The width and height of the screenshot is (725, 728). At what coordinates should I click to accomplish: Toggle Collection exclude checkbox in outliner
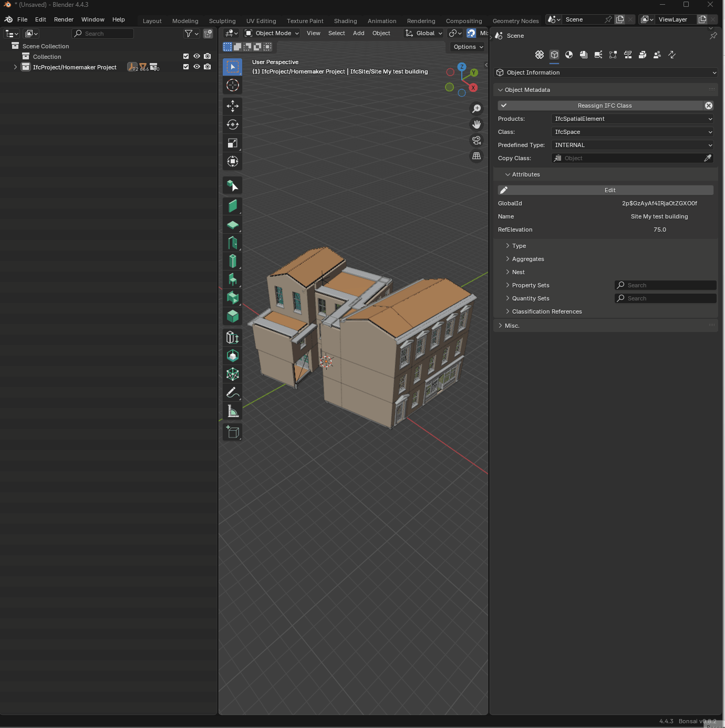tap(186, 56)
